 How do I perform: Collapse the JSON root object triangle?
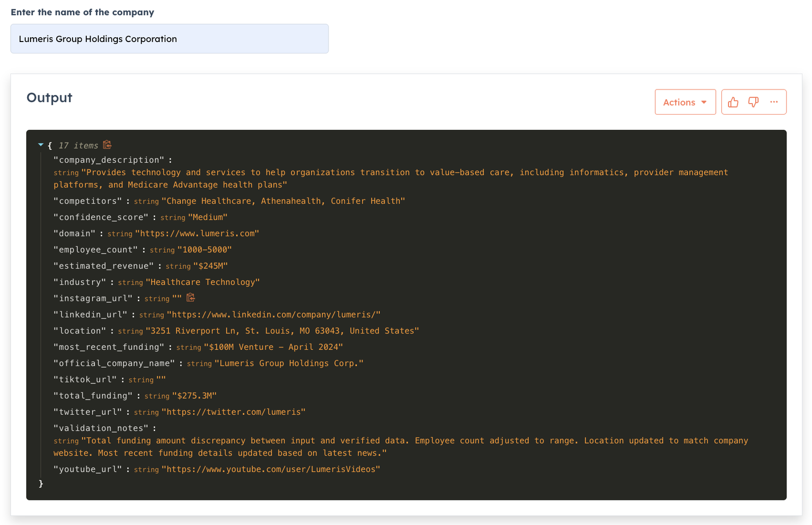click(x=41, y=145)
